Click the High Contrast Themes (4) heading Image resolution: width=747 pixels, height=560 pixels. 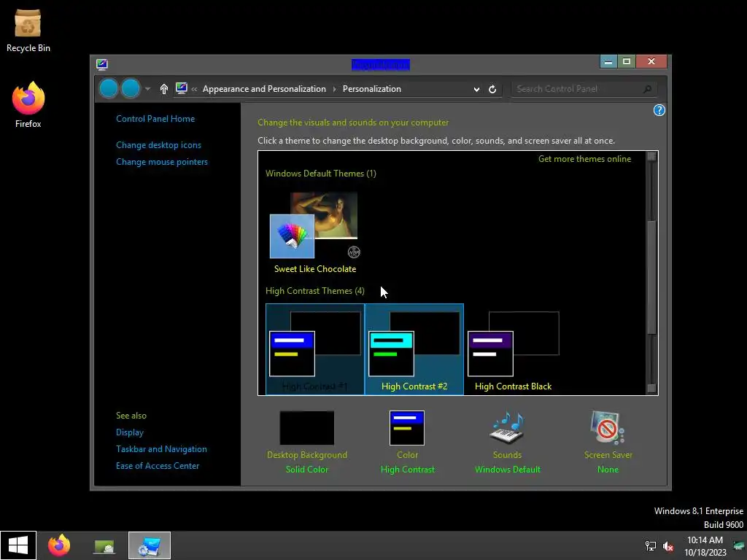[315, 291]
